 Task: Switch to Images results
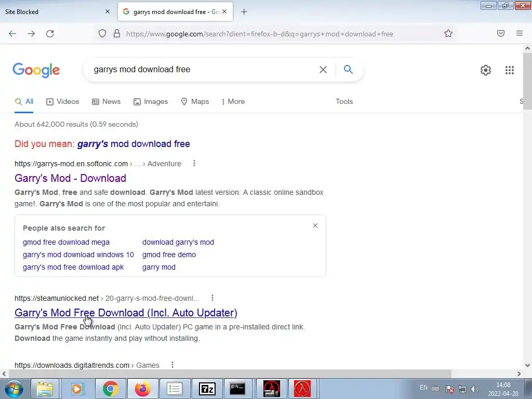tap(151, 101)
